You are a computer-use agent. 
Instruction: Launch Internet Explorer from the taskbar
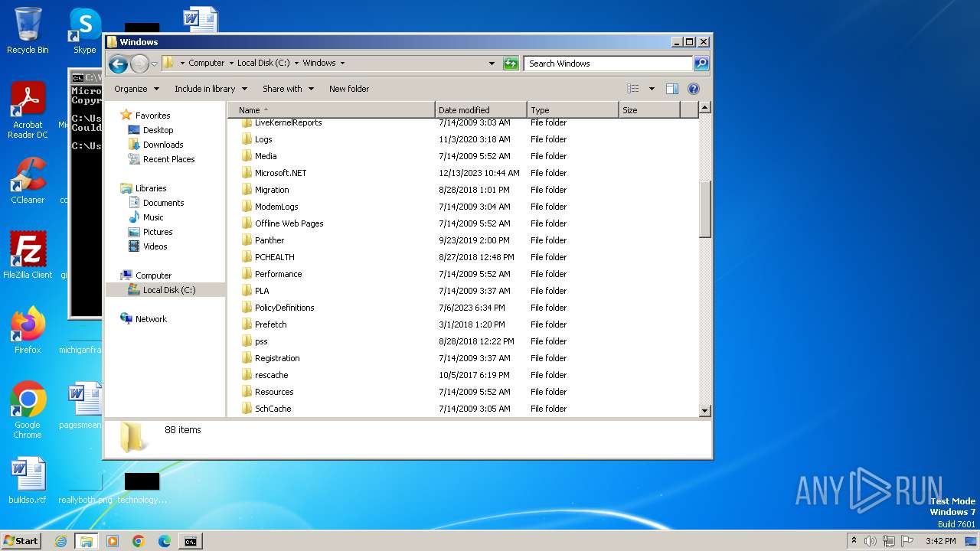[60, 541]
